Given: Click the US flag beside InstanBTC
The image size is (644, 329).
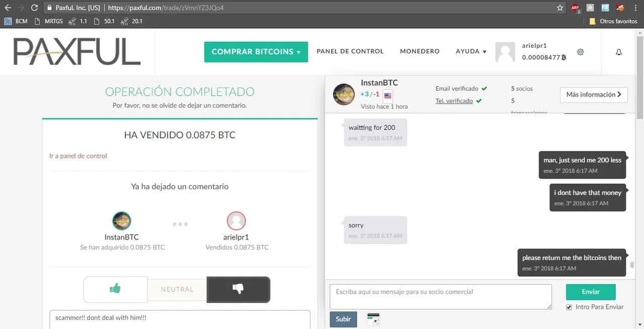Looking at the screenshot, I should (x=387, y=95).
